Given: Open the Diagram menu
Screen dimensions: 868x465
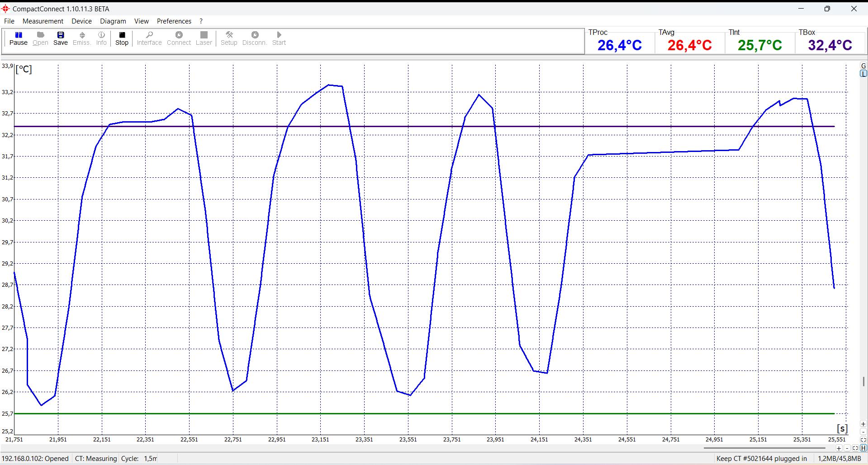Looking at the screenshot, I should [x=113, y=21].
